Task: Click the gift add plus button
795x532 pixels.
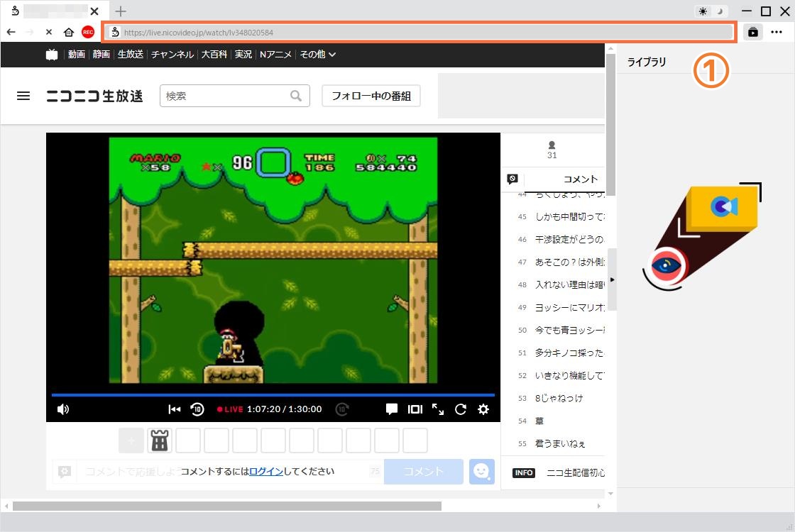Action: tap(131, 440)
